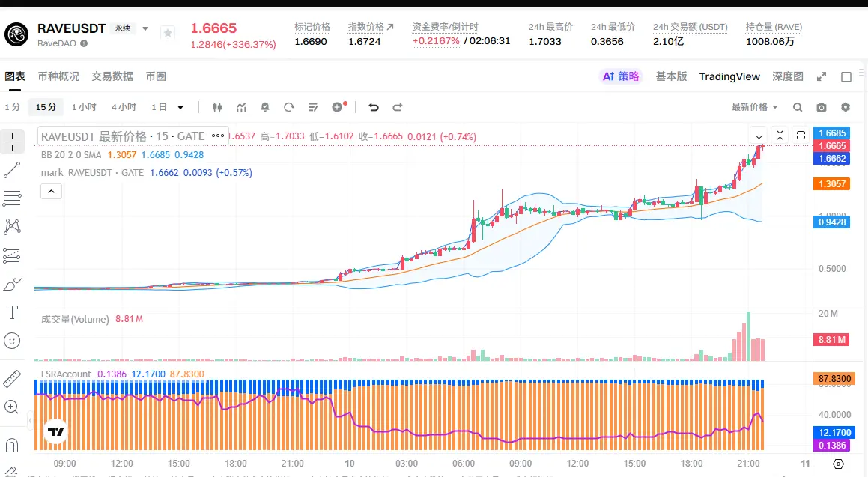Choose the pattern drawing tool
This screenshot has width=868, height=477.
(12, 226)
